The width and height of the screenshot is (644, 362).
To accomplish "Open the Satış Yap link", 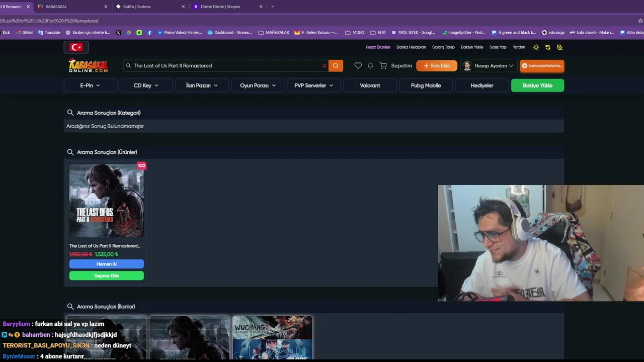I will (498, 47).
